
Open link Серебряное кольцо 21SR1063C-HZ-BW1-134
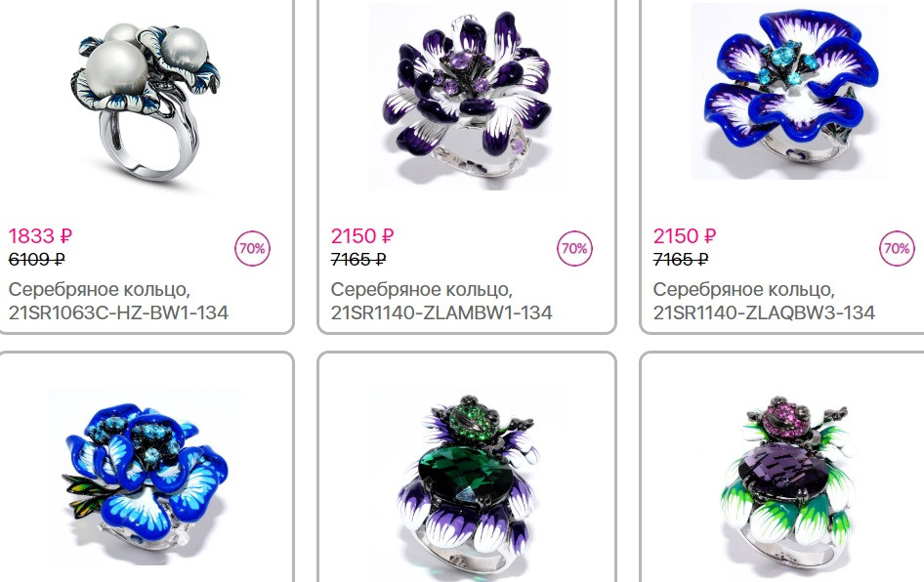(118, 301)
